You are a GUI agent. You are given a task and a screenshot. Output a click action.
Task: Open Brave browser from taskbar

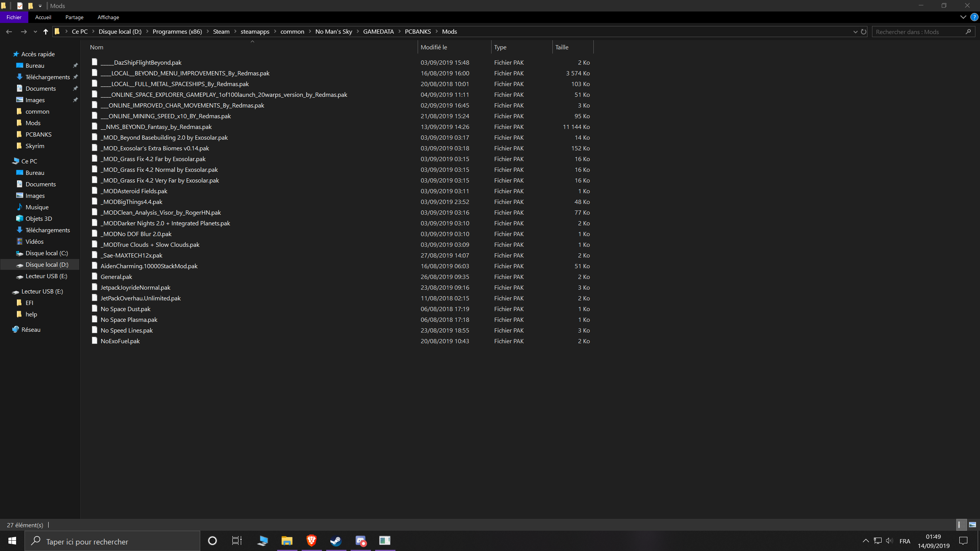(311, 541)
